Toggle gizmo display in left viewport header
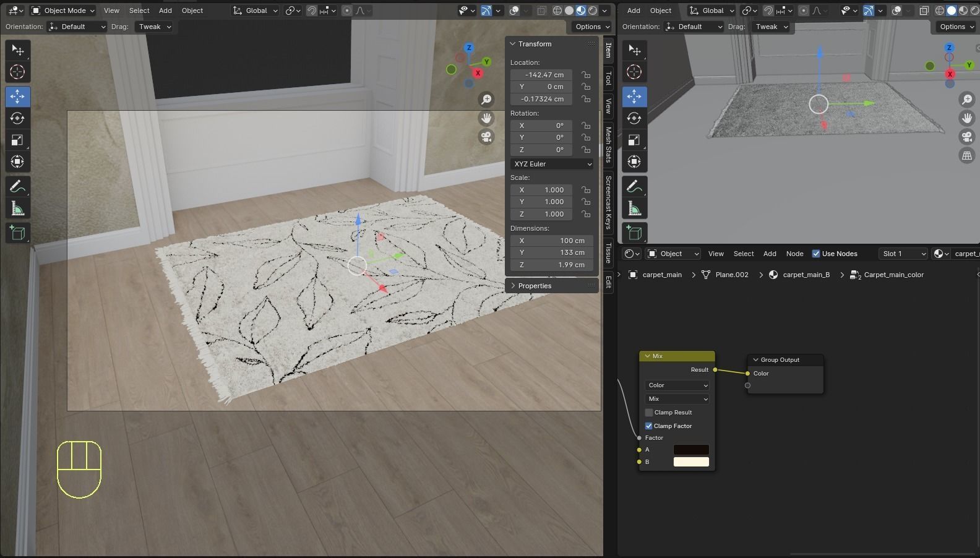 pyautogui.click(x=486, y=11)
